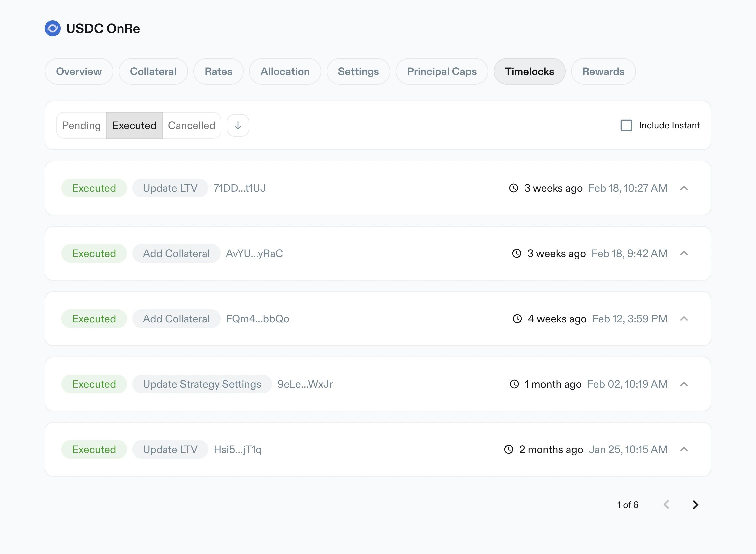Open transaction link Hsi5...jT1q
This screenshot has height=554, width=756.
(237, 449)
